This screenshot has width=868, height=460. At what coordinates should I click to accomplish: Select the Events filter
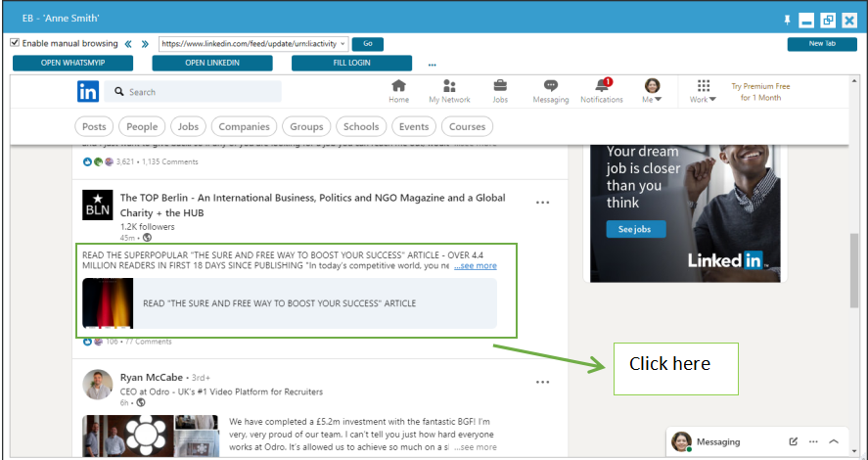(x=414, y=127)
